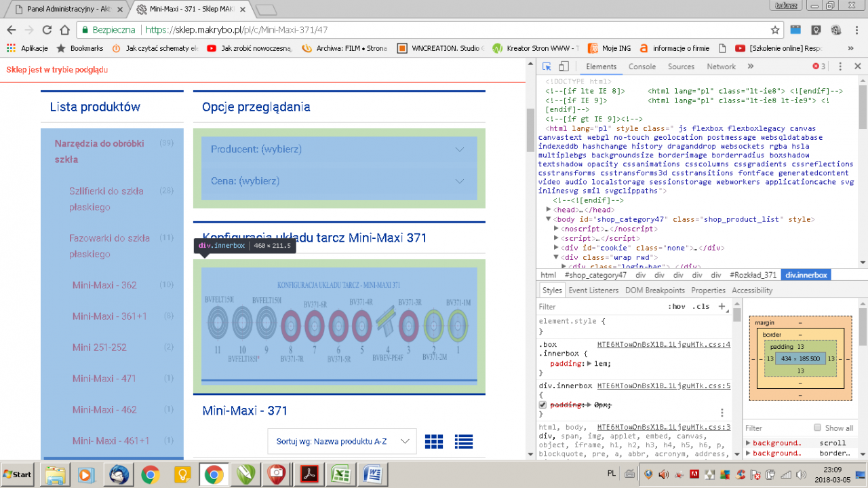Open the Mini-Maxi - 362 category link
Viewport: 868px width, 488px height.
[104, 285]
